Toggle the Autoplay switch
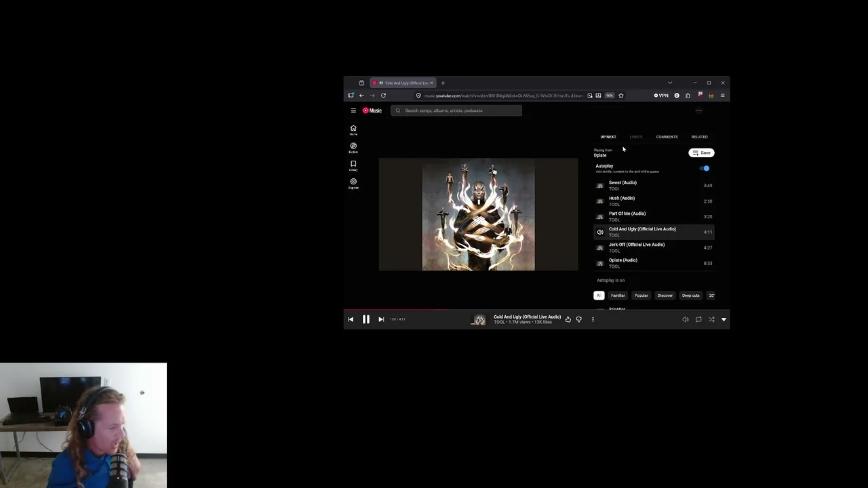 [705, 168]
